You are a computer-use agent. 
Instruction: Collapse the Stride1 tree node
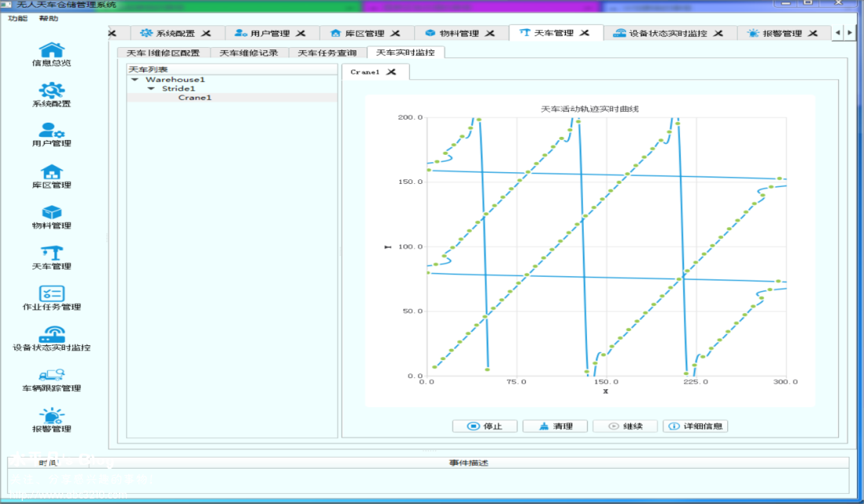coord(151,89)
